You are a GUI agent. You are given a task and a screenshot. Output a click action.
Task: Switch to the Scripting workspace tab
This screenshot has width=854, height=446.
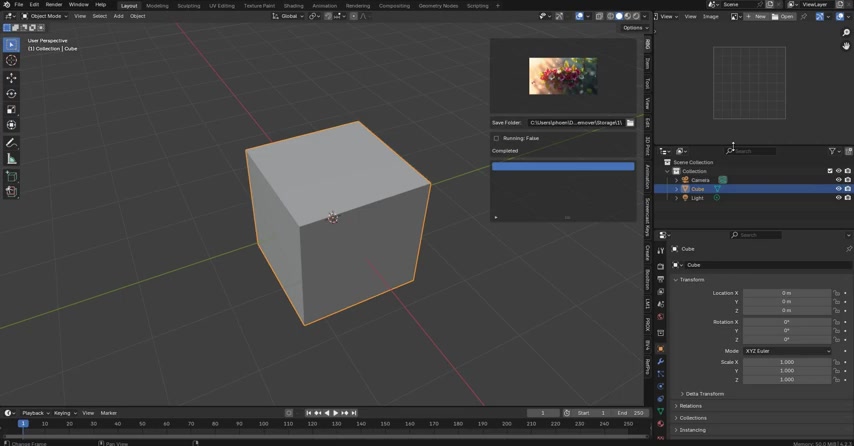click(x=477, y=5)
